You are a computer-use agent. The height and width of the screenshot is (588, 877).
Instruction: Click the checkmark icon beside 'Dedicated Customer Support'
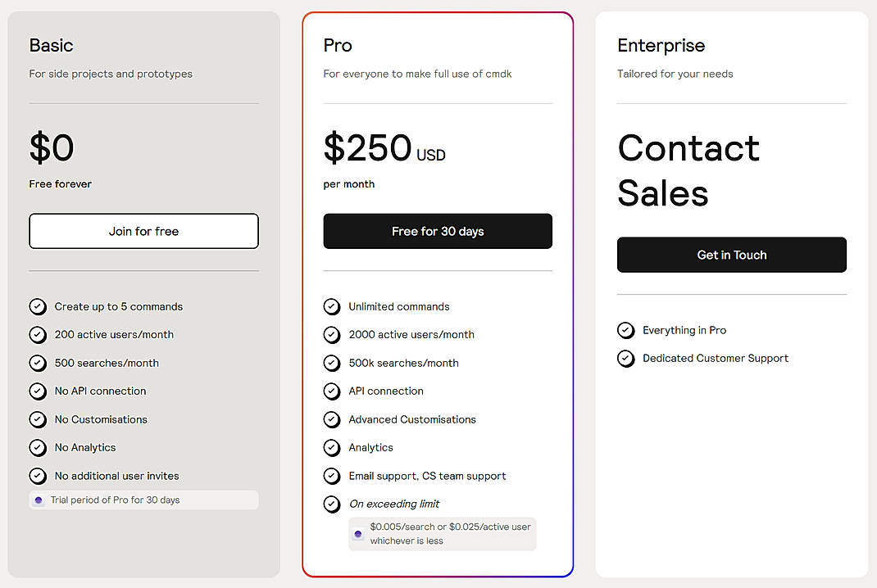(625, 358)
